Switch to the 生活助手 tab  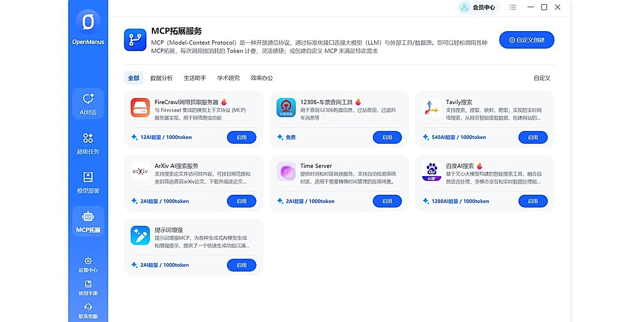[x=195, y=78]
